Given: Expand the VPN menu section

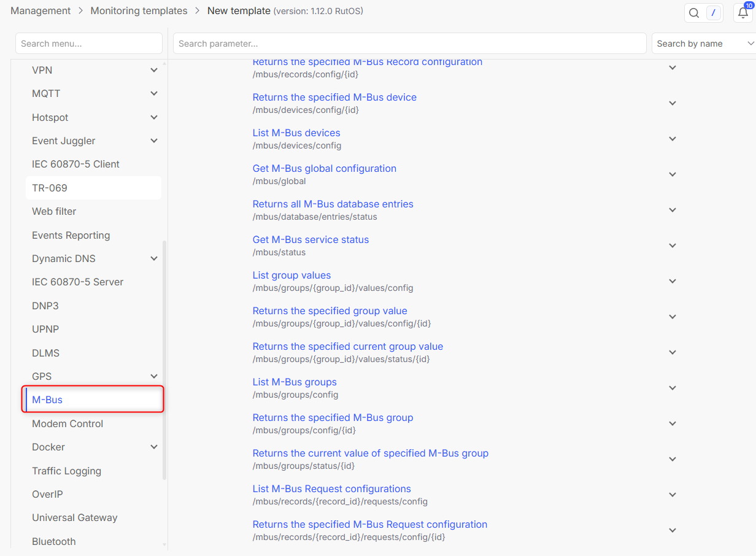Looking at the screenshot, I should 154,71.
